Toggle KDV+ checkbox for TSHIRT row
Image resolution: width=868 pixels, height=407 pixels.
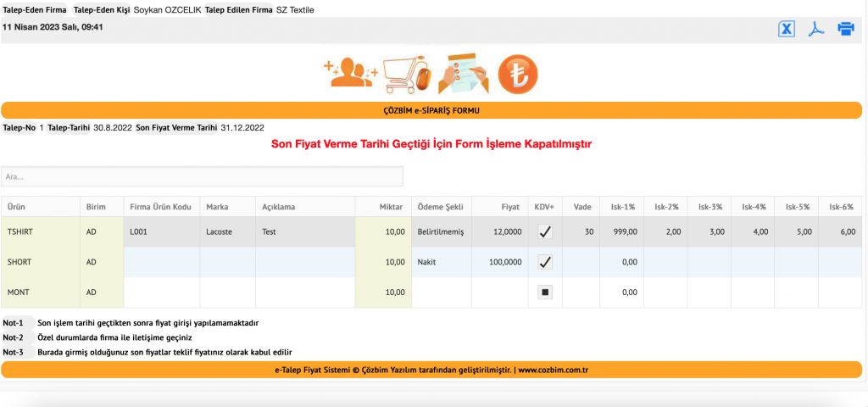[545, 231]
